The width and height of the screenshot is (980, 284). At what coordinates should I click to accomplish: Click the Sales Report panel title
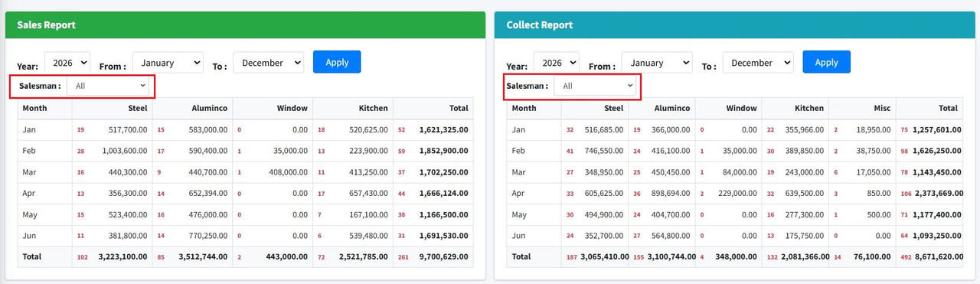(x=46, y=24)
